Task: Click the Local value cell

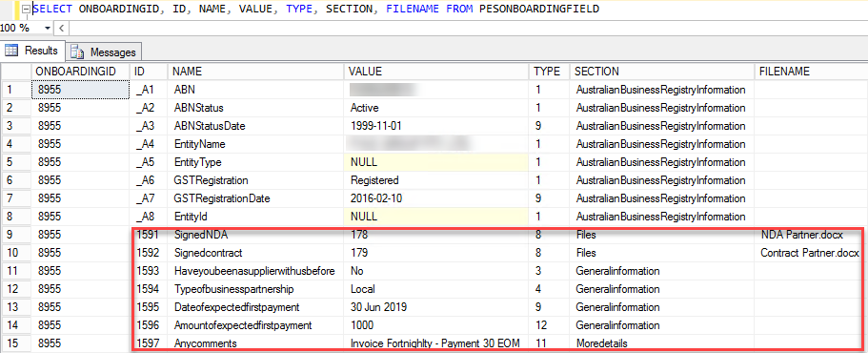Action: click(x=436, y=289)
